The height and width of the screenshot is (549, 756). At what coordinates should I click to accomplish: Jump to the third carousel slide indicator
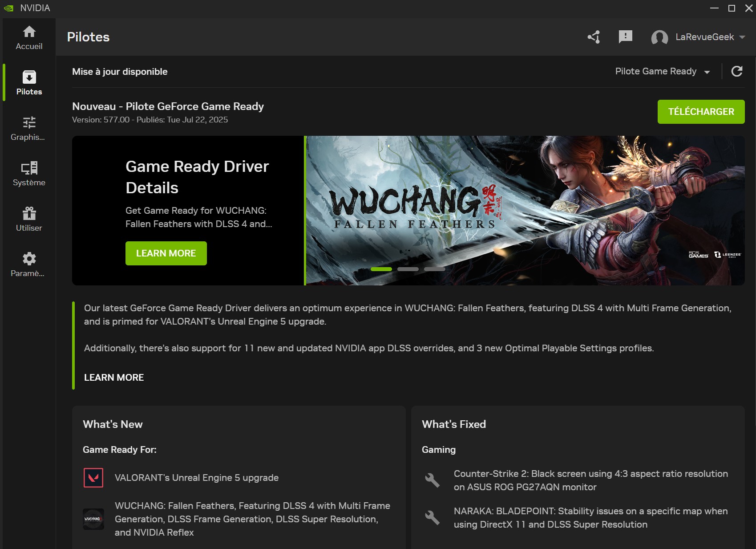click(x=434, y=269)
